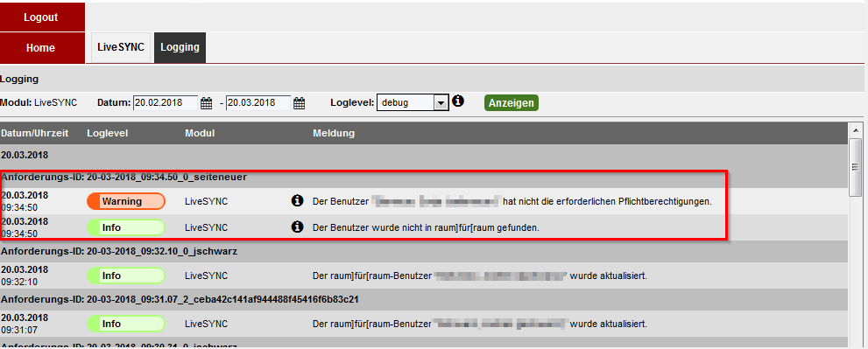
Task: Show info about Loglevel setting
Action: point(458,101)
